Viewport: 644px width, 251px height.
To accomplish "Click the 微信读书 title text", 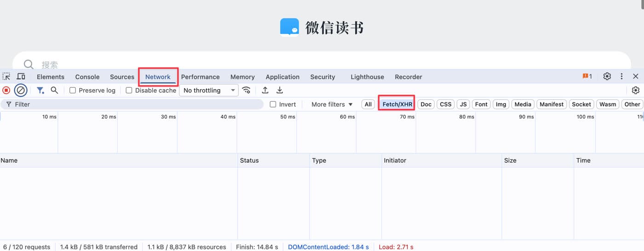I will (x=334, y=28).
